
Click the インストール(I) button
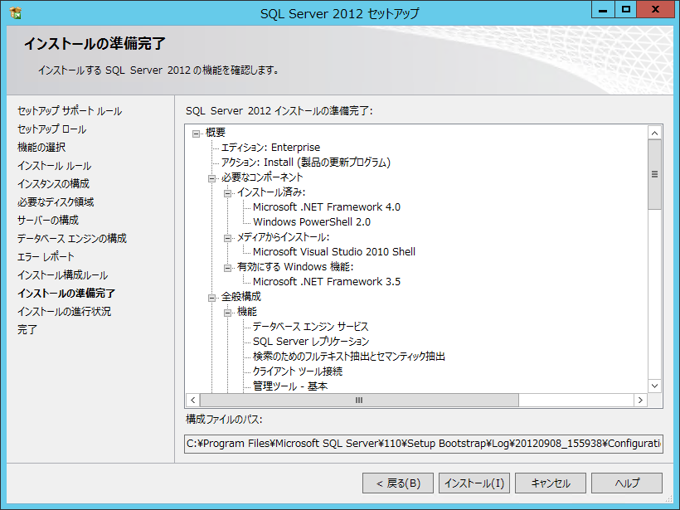click(474, 483)
